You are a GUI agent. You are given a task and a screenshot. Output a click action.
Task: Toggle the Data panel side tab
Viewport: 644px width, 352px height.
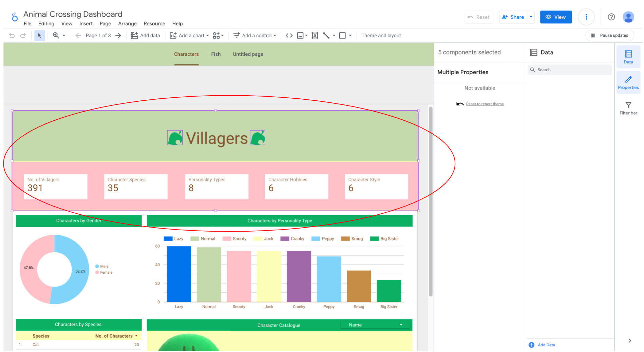pyautogui.click(x=628, y=57)
